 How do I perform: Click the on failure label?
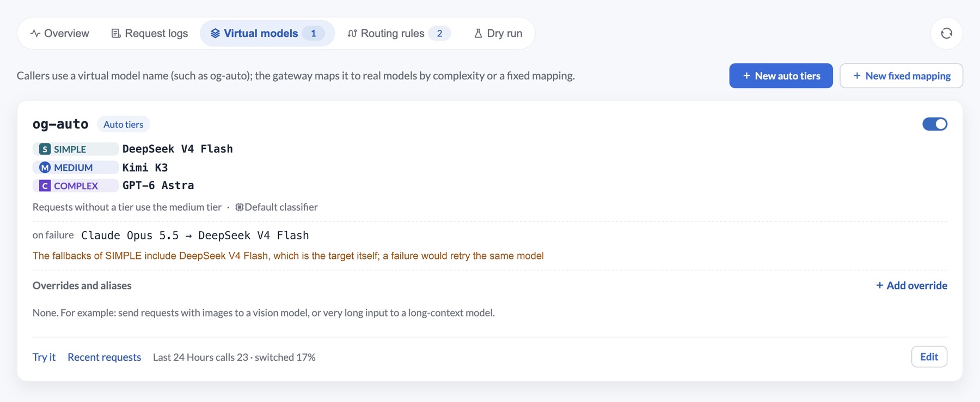53,235
